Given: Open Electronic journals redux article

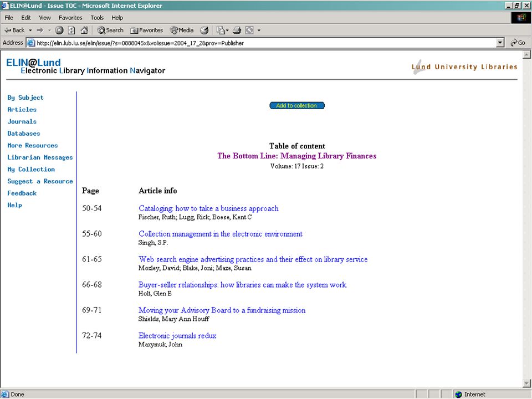Looking at the screenshot, I should pos(177,336).
